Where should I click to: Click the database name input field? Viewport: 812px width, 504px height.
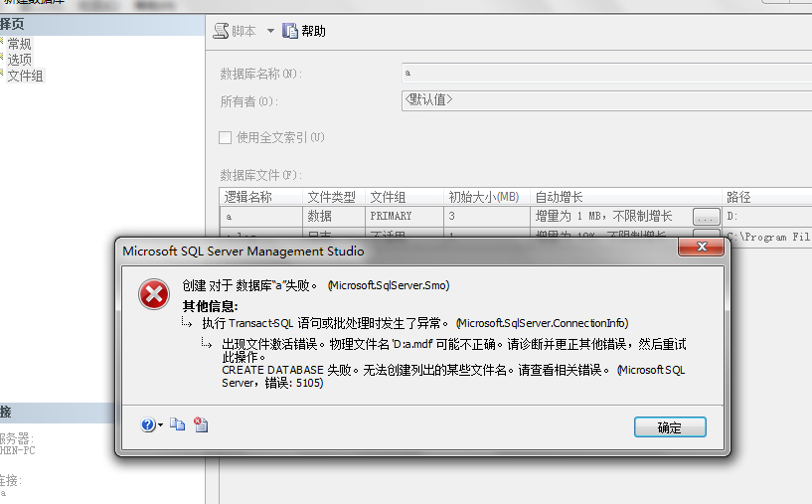click(x=606, y=73)
